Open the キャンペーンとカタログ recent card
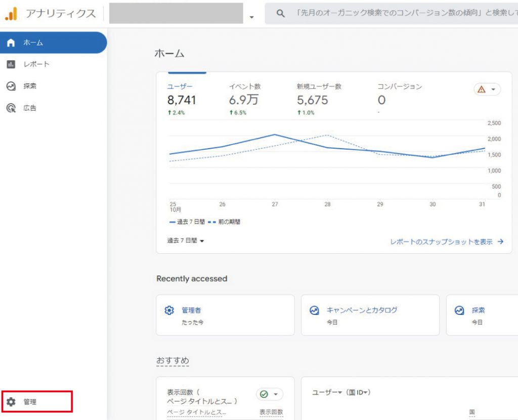 [x=370, y=315]
